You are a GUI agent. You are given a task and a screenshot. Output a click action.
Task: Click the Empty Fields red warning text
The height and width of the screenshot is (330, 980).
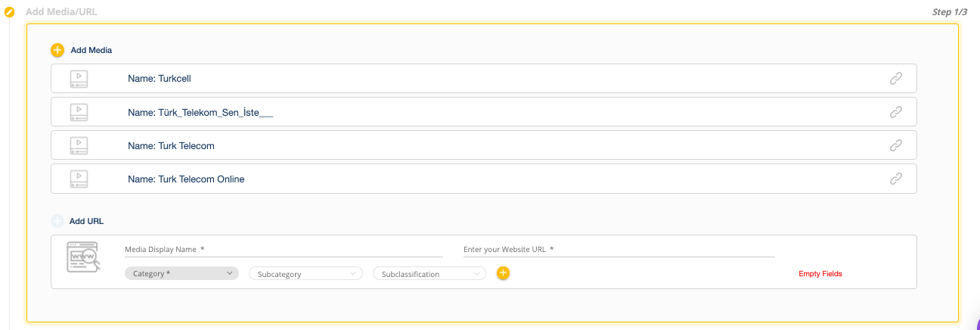(x=820, y=274)
